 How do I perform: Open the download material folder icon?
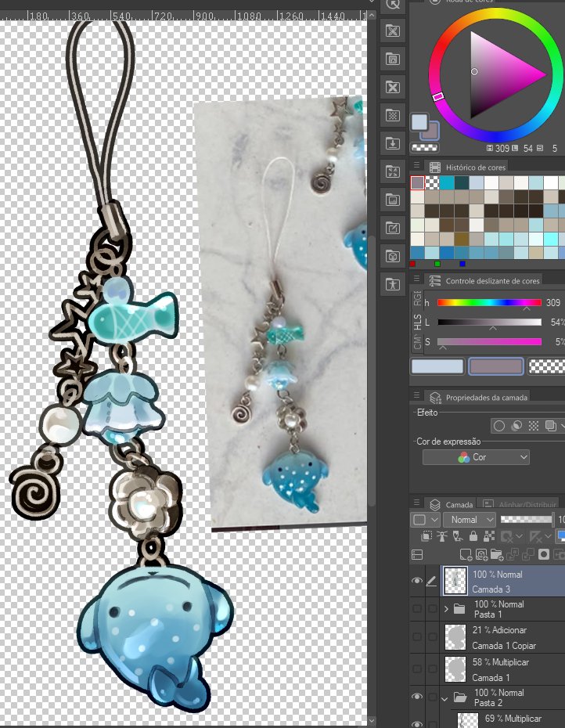tap(393, 143)
